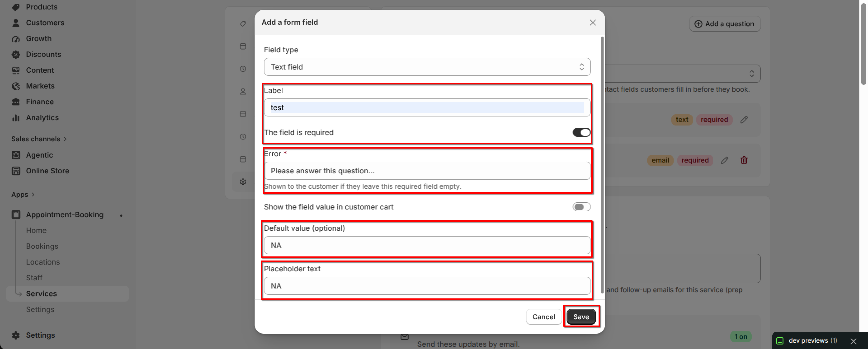868x349 pixels.
Task: Dismiss the dev previews bar
Action: pos(853,341)
